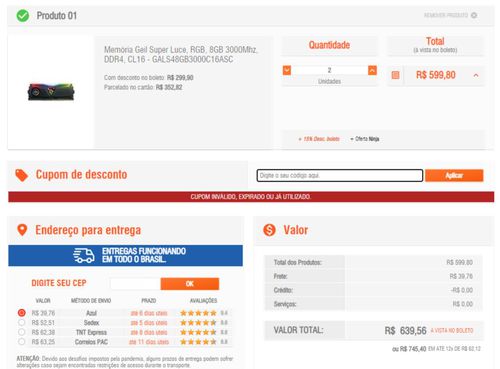Click the location pin icon for delivery address
The height and width of the screenshot is (369, 500).
tap(22, 230)
